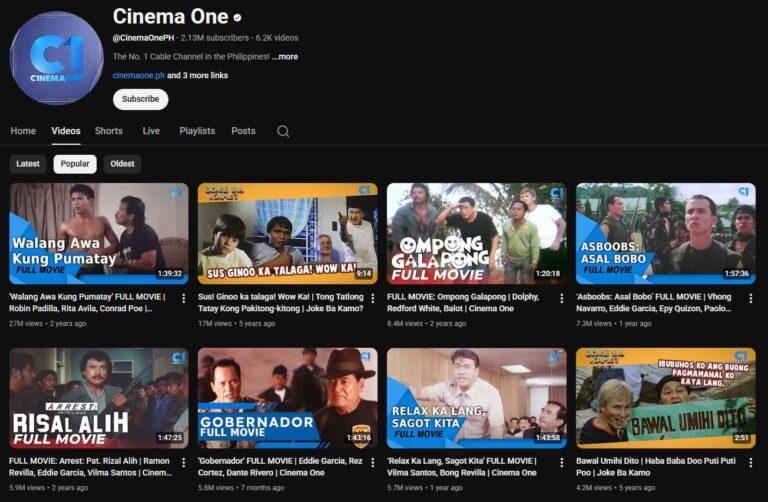Viewport: 768px width, 502px height.
Task: Open the channel search magnifier icon
Action: coord(283,131)
